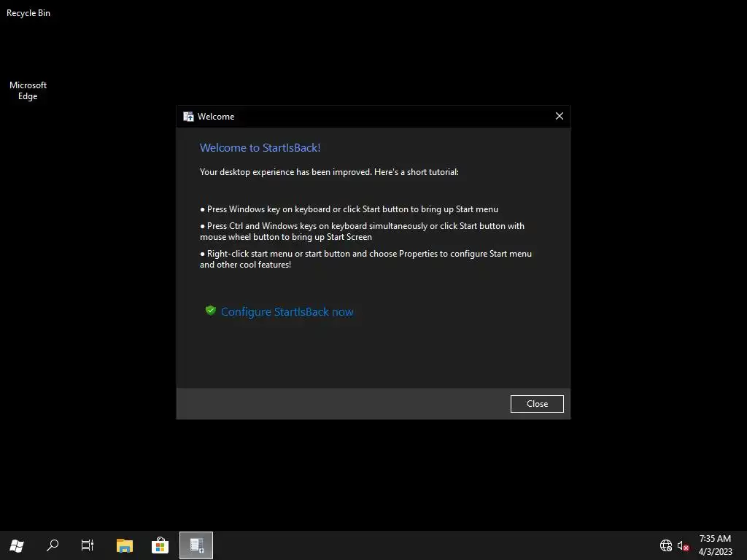The image size is (747, 560).
Task: Select the Recycle Bin desktop icon
Action: (x=28, y=13)
